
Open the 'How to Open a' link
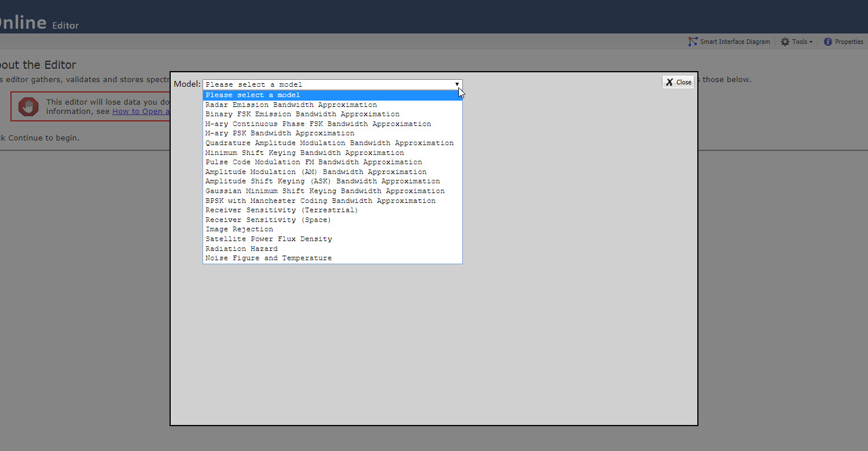pyautogui.click(x=141, y=112)
